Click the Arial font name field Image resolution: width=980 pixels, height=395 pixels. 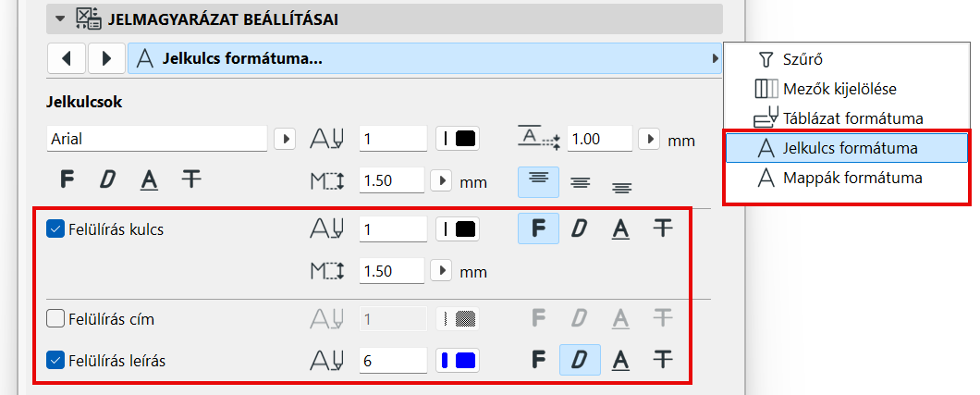[157, 139]
